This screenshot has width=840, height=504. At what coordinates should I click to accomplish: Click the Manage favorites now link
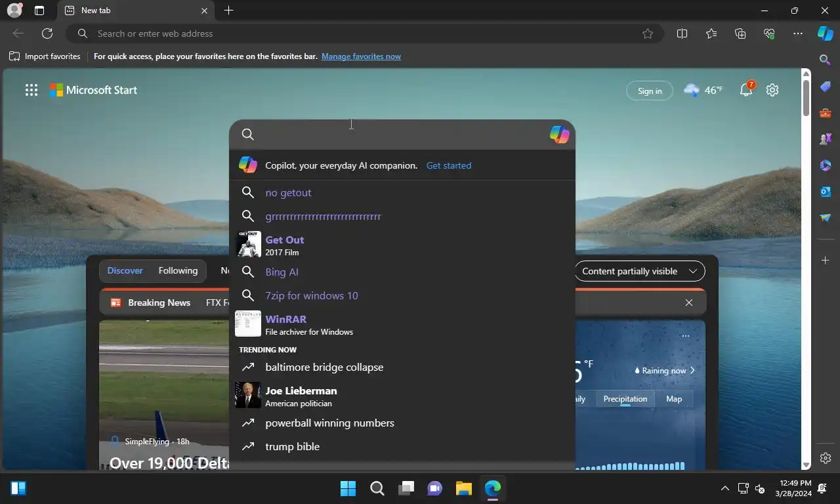coord(361,56)
